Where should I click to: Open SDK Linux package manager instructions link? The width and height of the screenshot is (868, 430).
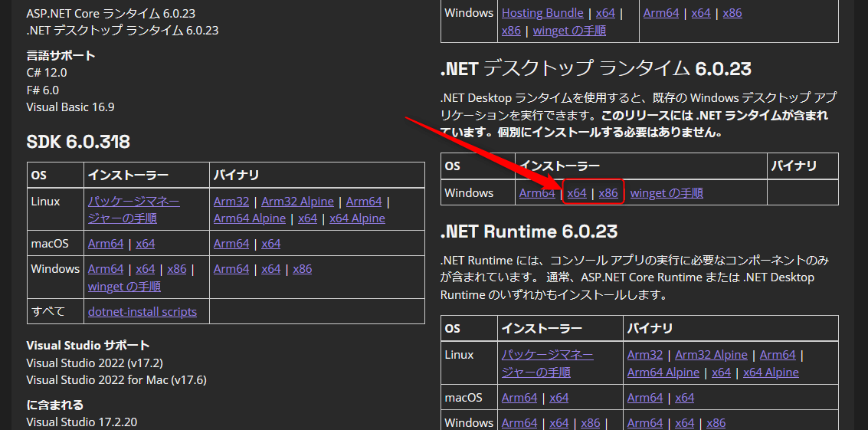pyautogui.click(x=133, y=210)
